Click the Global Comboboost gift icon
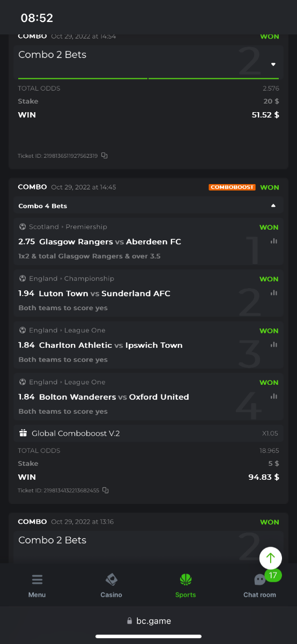Image resolution: width=297 pixels, height=644 pixels. (x=23, y=433)
